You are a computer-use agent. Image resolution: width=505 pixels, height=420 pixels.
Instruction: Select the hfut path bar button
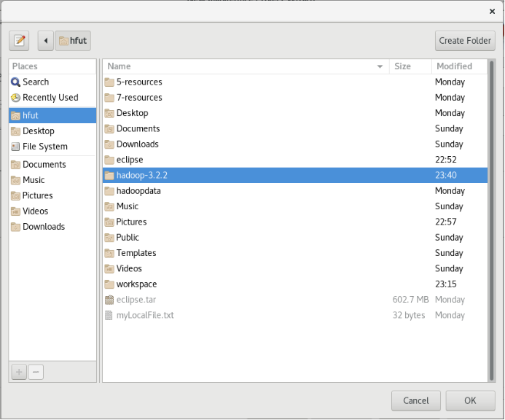pyautogui.click(x=73, y=41)
